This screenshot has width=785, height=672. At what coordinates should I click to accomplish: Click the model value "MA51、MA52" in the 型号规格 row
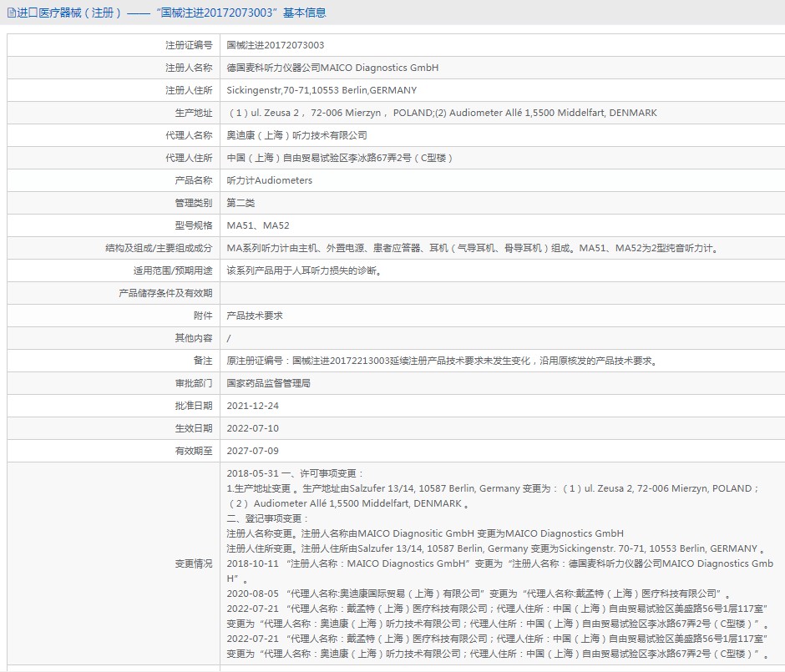pos(258,225)
